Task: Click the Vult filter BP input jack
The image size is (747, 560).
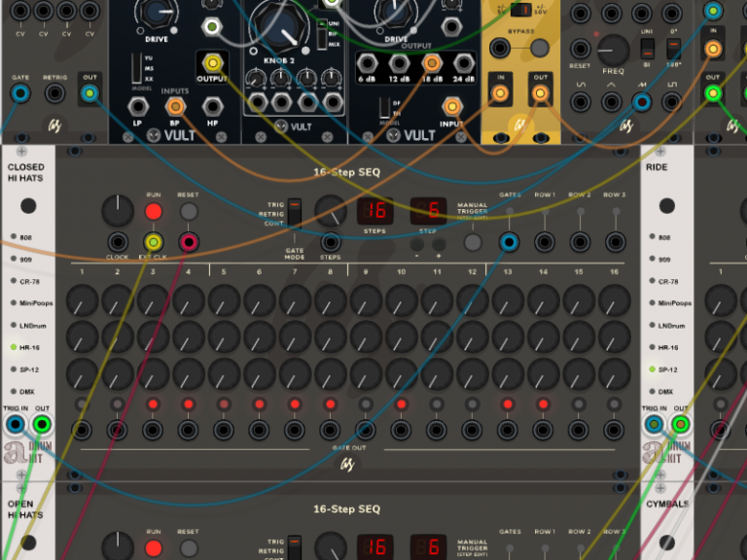Action: [x=175, y=106]
